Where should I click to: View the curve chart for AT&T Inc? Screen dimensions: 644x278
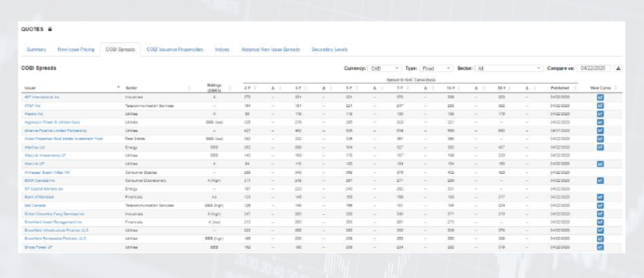pyautogui.click(x=600, y=106)
